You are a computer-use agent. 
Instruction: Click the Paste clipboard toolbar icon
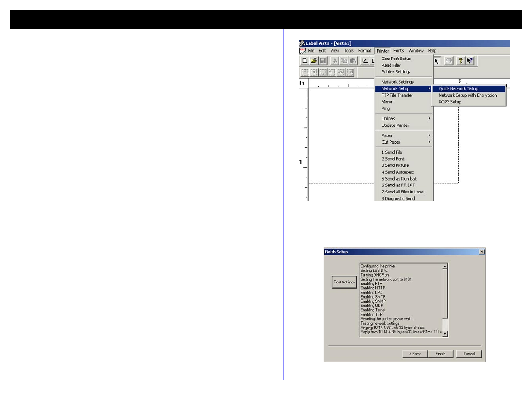point(353,61)
